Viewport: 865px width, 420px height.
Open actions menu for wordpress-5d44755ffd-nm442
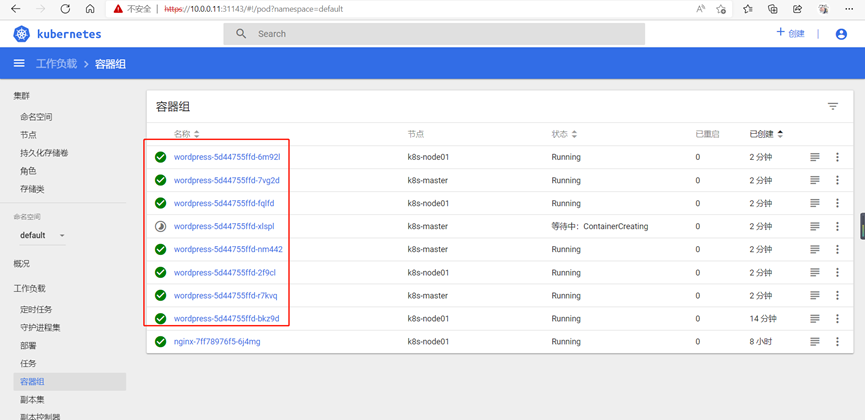coord(837,249)
